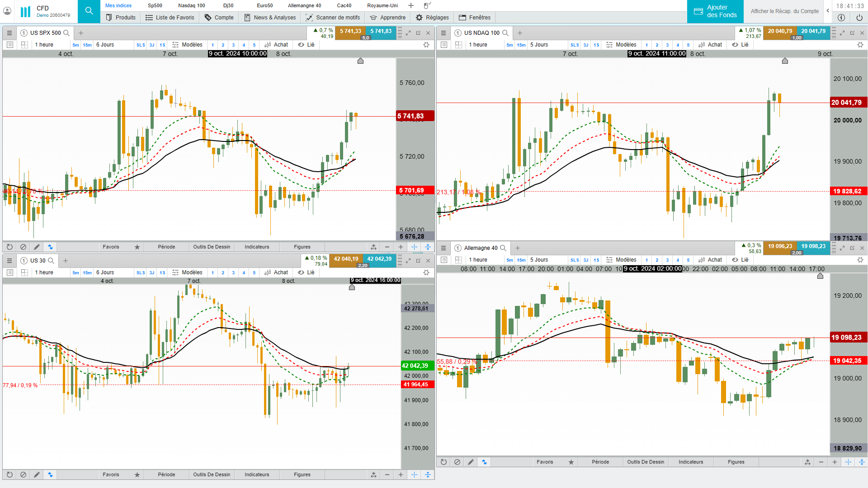Viewport: 868px width, 488px height.
Task: Click the Favoris star under Allemagne 40 chart
Action: pos(571,462)
